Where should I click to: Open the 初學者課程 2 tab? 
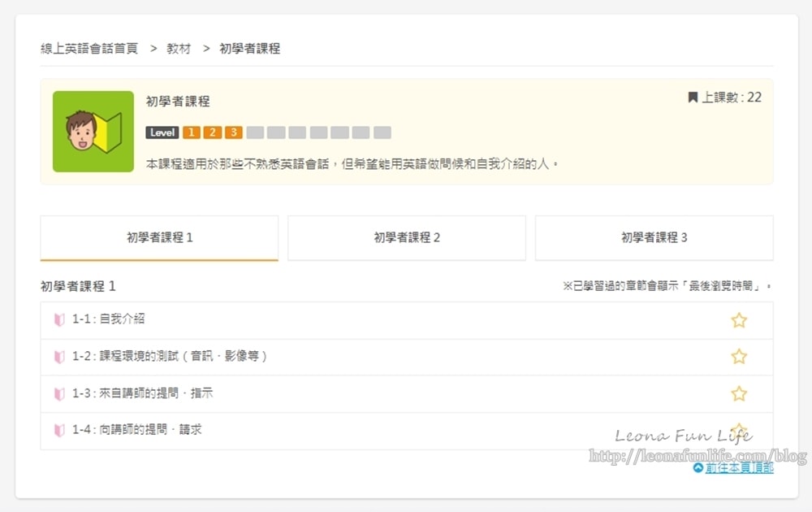coord(407,238)
